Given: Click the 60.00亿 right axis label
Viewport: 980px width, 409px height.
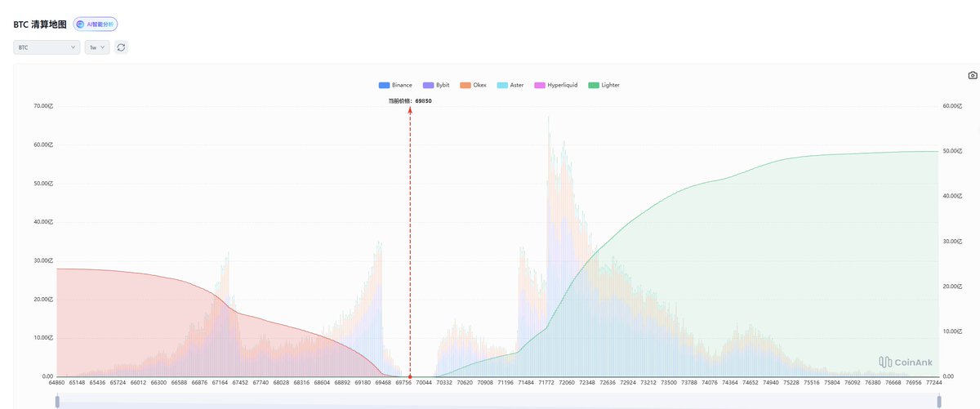Looking at the screenshot, I should pyautogui.click(x=954, y=106).
